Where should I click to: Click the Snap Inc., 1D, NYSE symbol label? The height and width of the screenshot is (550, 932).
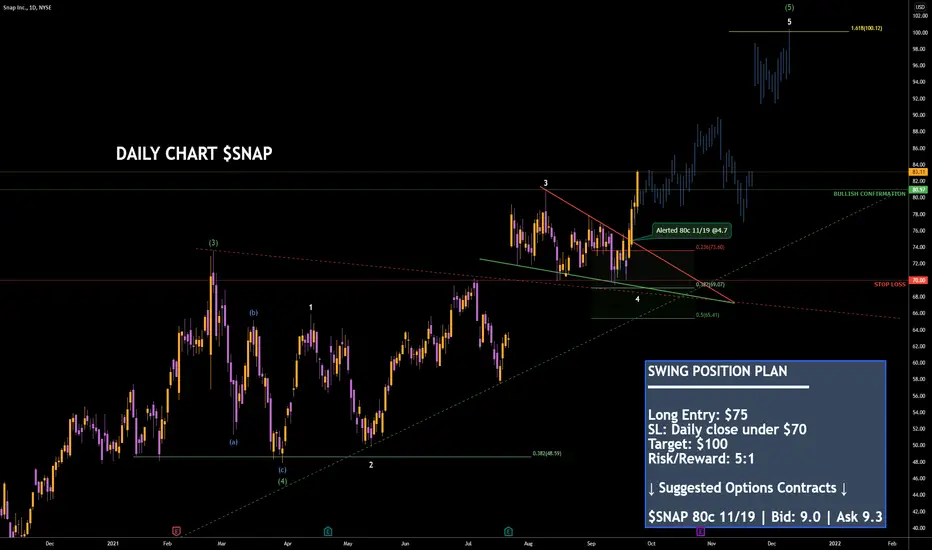point(27,8)
